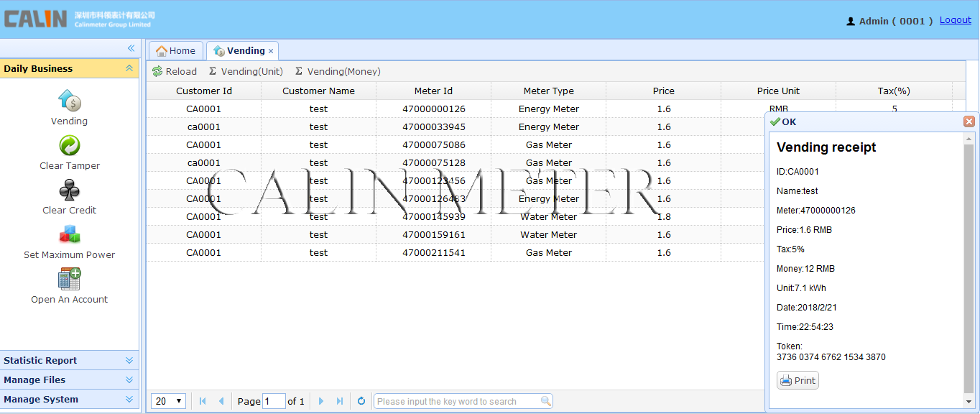Expand the Manage Files panel
Screen dimensions: 980x414
[129, 379]
